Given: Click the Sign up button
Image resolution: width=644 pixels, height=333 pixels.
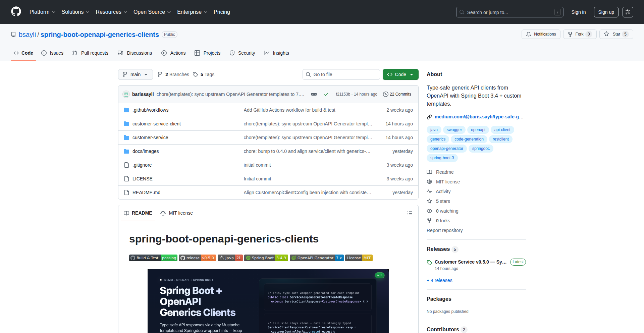Looking at the screenshot, I should point(606,12).
